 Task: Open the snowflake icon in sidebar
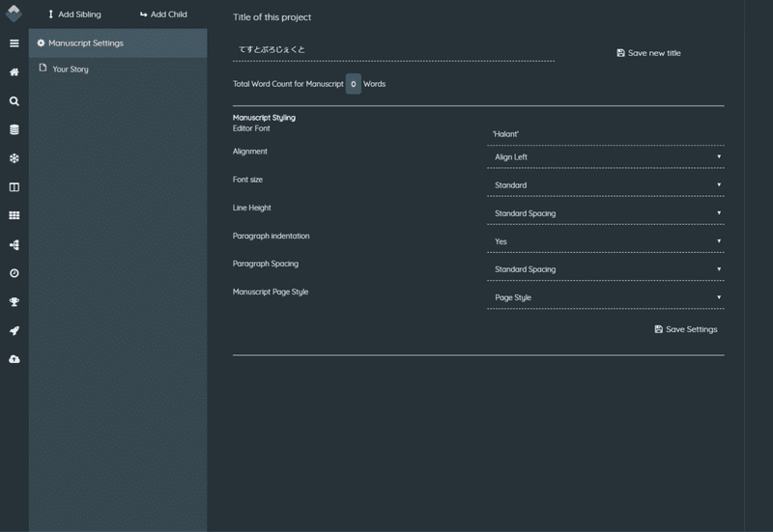click(x=14, y=158)
